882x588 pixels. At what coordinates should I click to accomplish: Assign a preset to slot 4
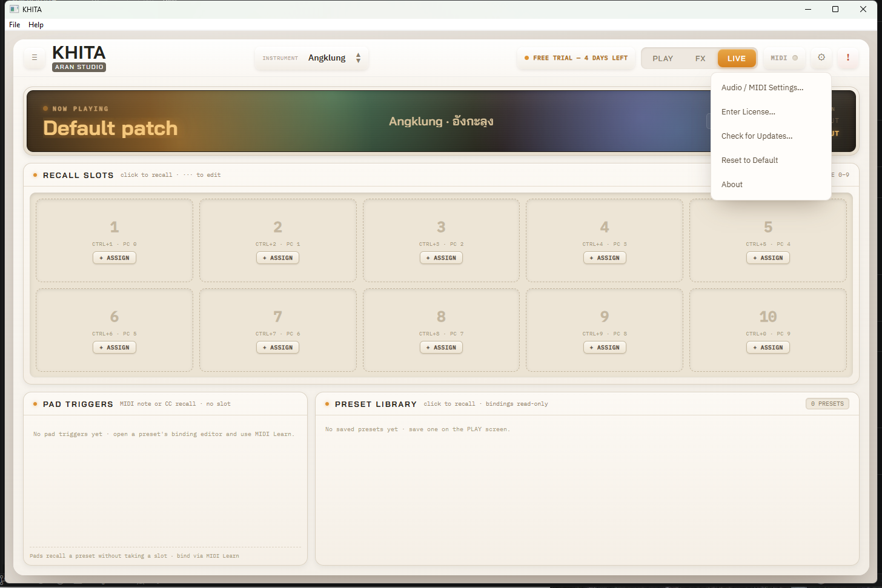605,258
